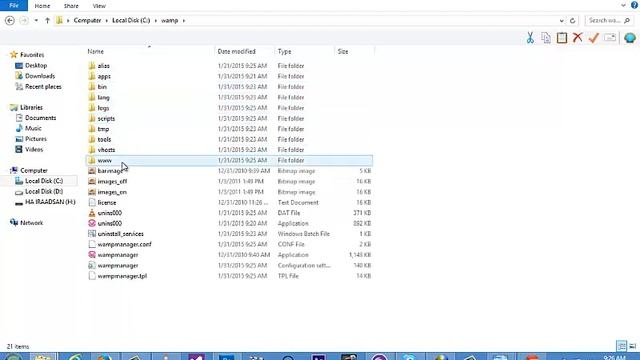The image size is (640, 360).
Task: Click the magnifier icon in search box
Action: pyautogui.click(x=627, y=20)
